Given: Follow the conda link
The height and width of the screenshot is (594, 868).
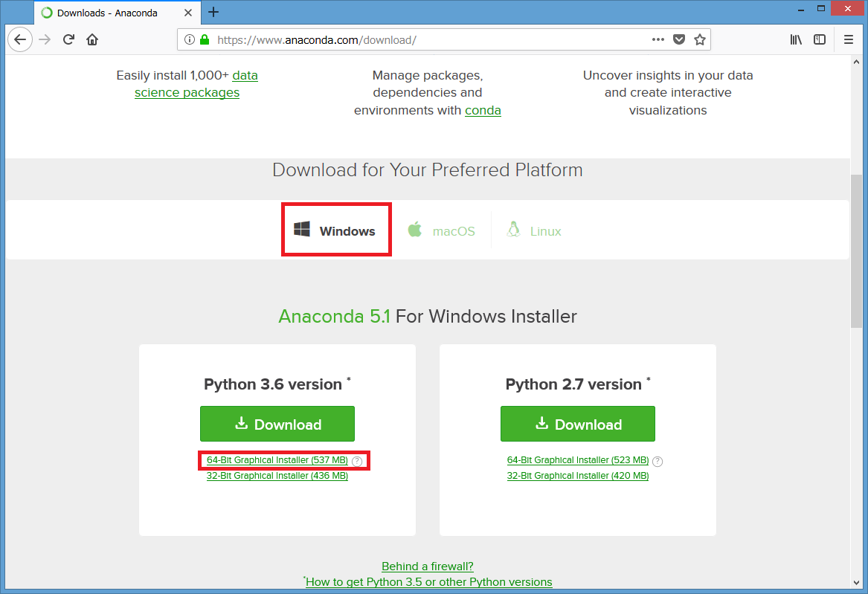Looking at the screenshot, I should [x=483, y=110].
